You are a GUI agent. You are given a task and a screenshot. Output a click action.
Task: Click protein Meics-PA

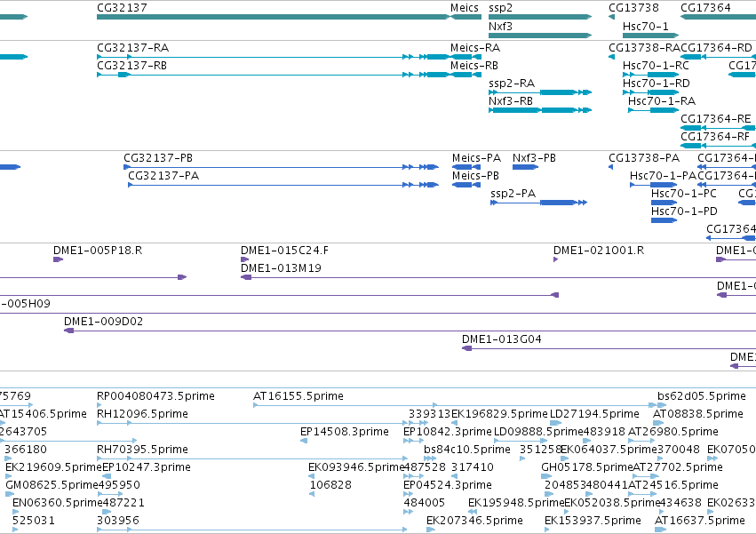[476, 158]
